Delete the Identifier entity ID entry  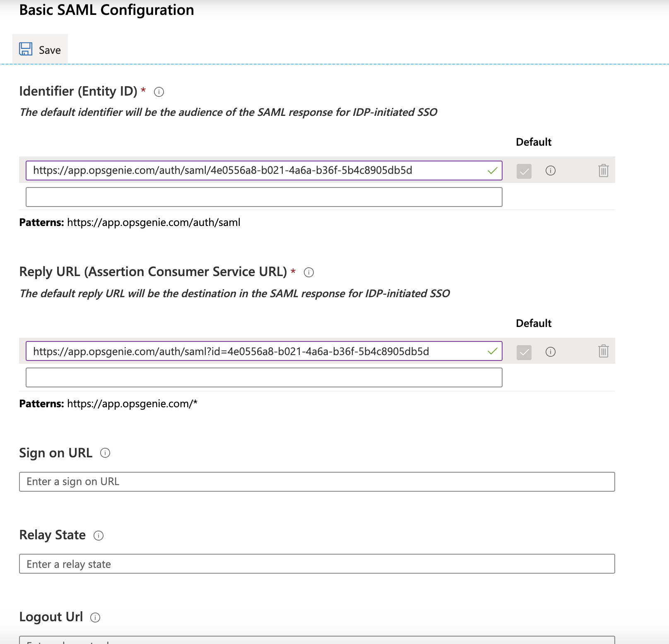click(x=603, y=171)
